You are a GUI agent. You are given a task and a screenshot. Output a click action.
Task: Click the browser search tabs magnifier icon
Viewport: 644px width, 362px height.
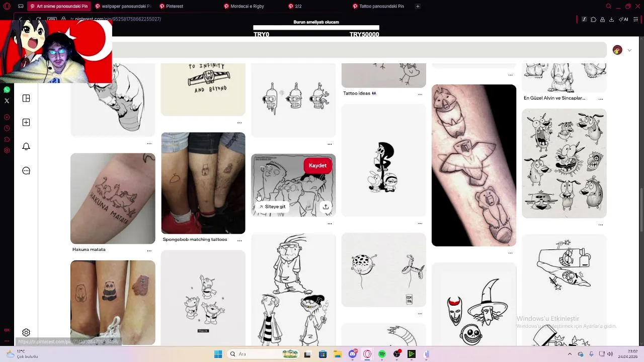click(x=608, y=7)
